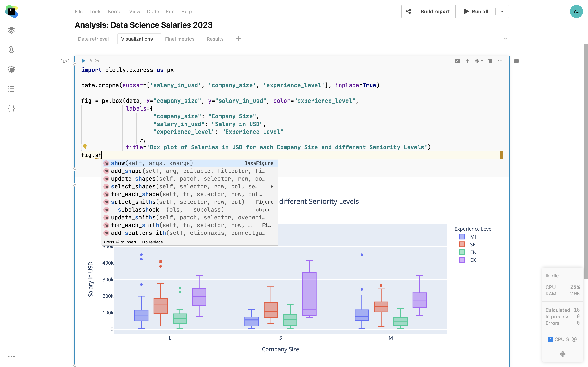Screen dimensions: 588x367
Task: Click the AI assistant icon in the cell toolbar
Action: point(458,61)
